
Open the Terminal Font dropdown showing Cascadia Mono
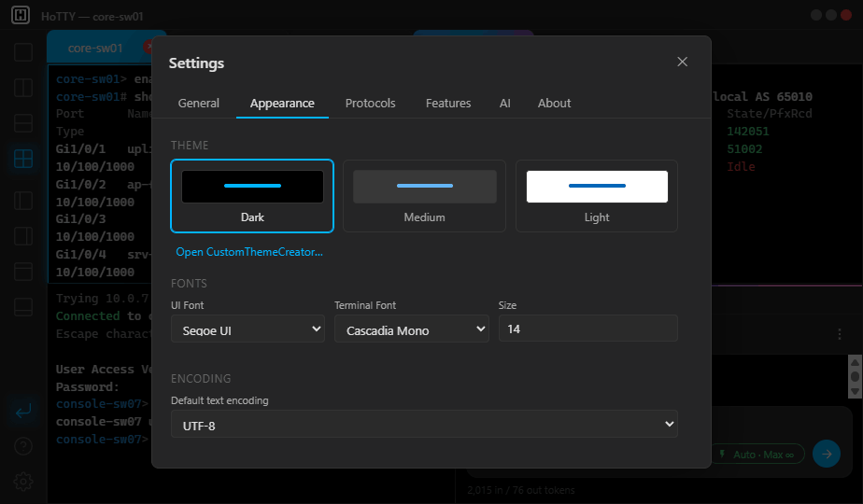pyautogui.click(x=412, y=329)
